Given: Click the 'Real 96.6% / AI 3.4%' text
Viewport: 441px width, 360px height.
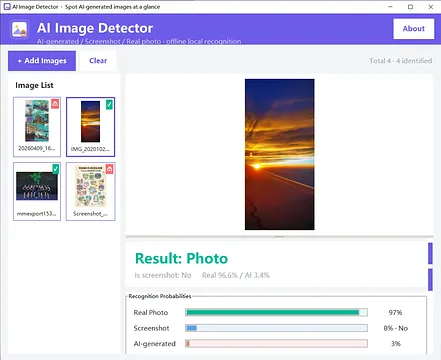Looking at the screenshot, I should (x=236, y=275).
